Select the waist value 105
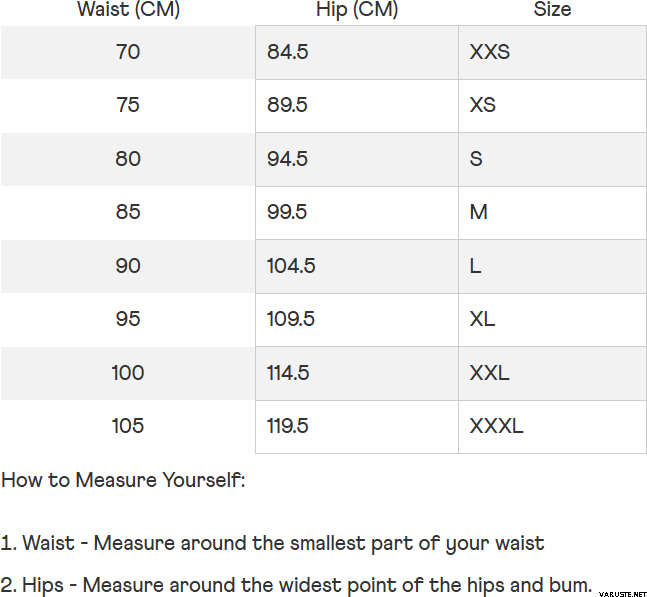 [x=128, y=426]
